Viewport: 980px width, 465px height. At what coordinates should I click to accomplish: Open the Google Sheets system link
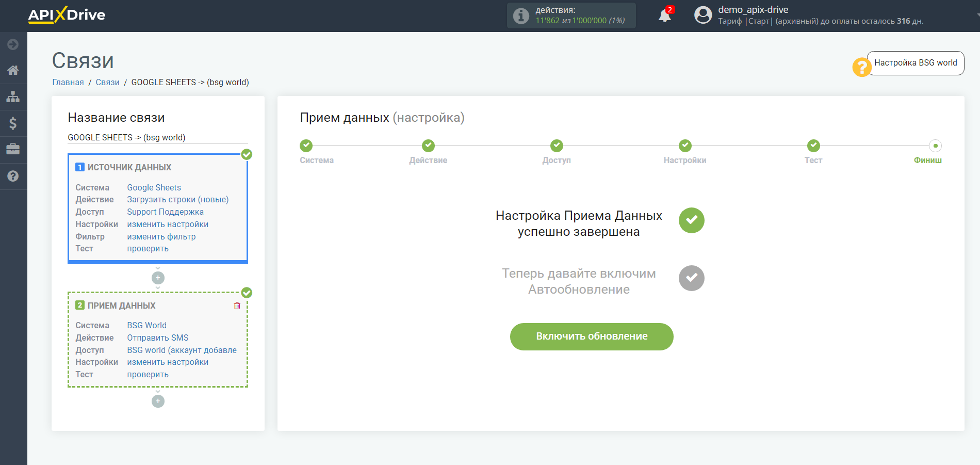[x=154, y=187]
